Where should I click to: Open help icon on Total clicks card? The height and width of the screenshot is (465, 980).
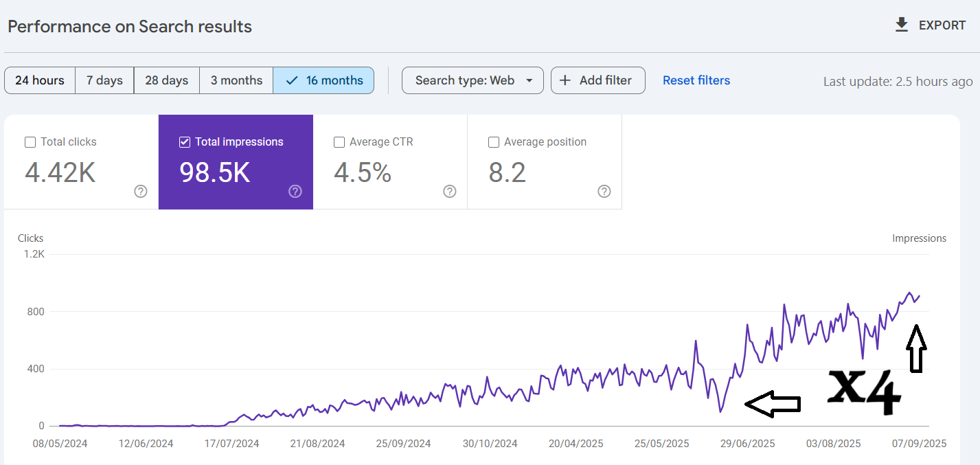(x=141, y=192)
